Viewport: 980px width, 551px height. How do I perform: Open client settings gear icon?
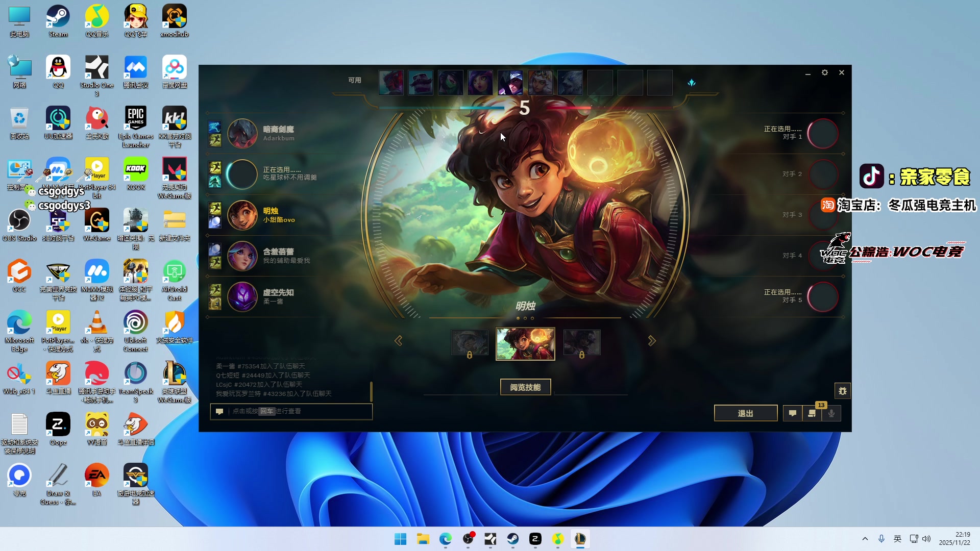pyautogui.click(x=825, y=73)
